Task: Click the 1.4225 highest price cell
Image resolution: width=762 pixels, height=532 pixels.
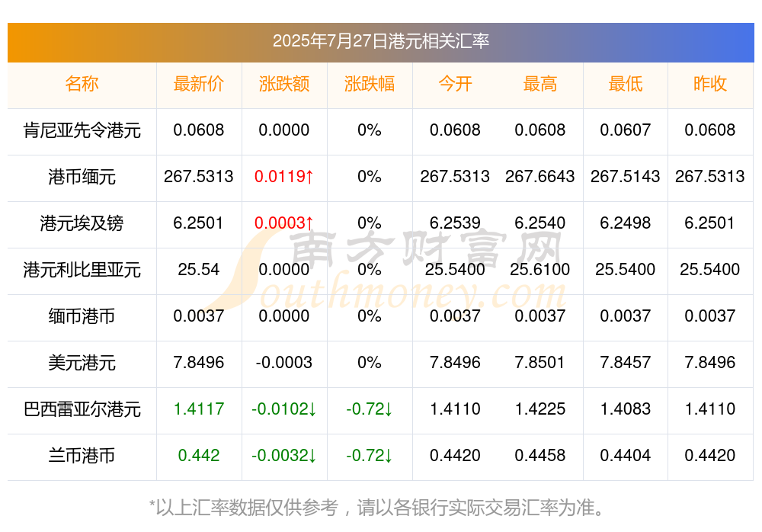Action: [540, 409]
